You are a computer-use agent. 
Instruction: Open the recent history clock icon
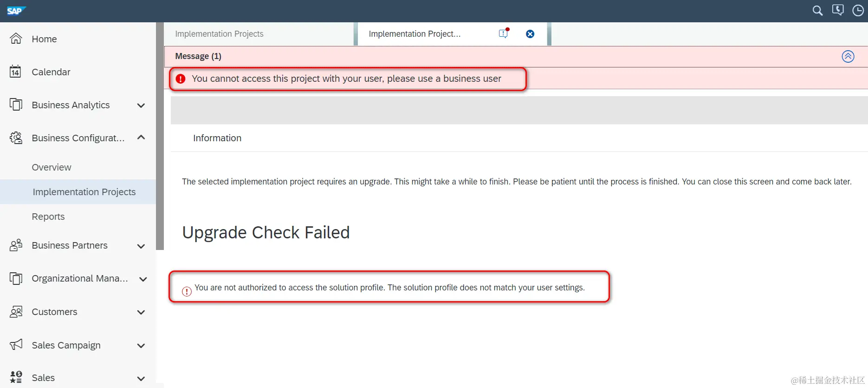click(x=858, y=11)
